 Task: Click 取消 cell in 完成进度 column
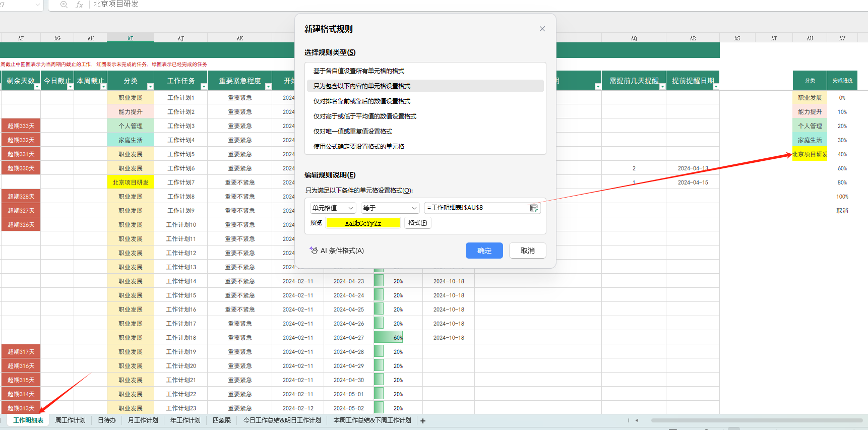pyautogui.click(x=842, y=211)
